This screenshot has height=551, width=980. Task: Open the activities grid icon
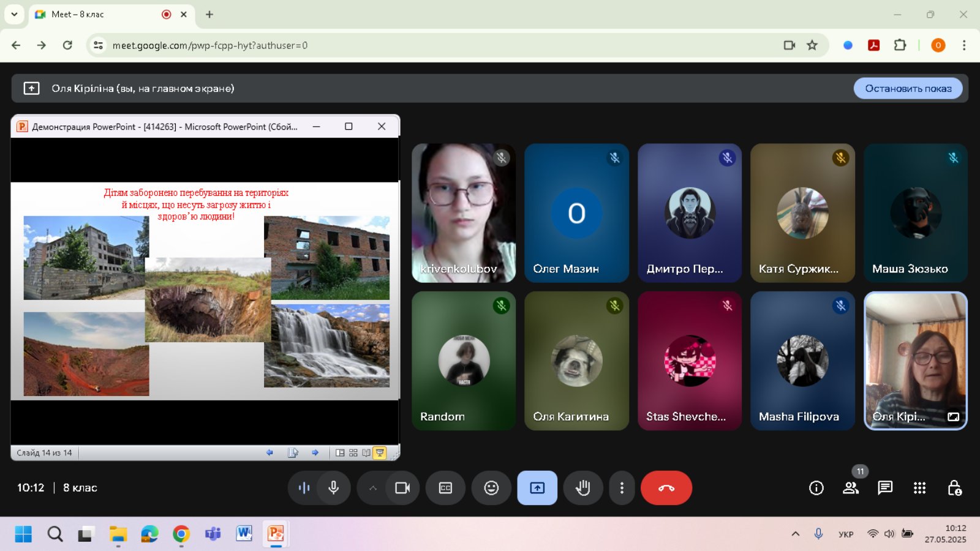coord(919,488)
